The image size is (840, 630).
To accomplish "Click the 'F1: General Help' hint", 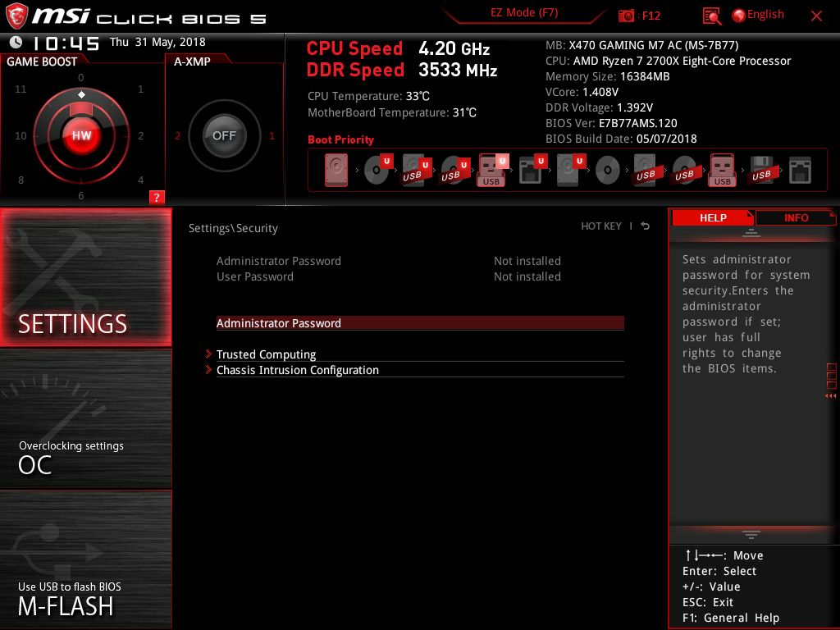I will coord(731,618).
